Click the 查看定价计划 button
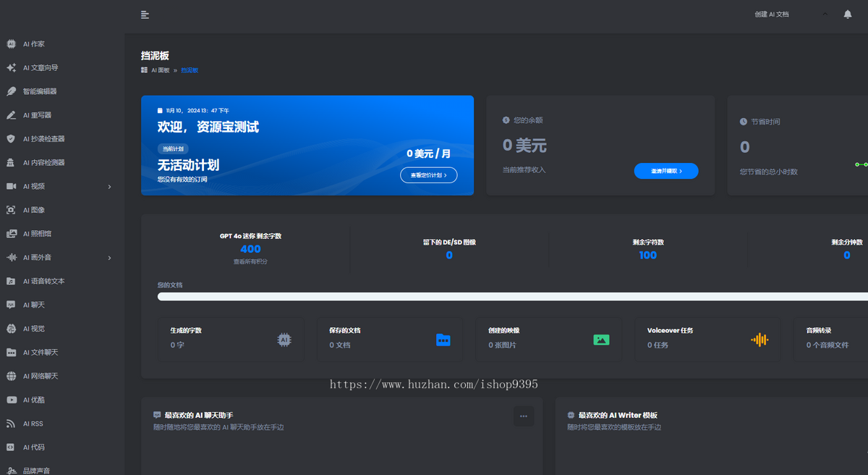The width and height of the screenshot is (868, 475). [x=428, y=175]
